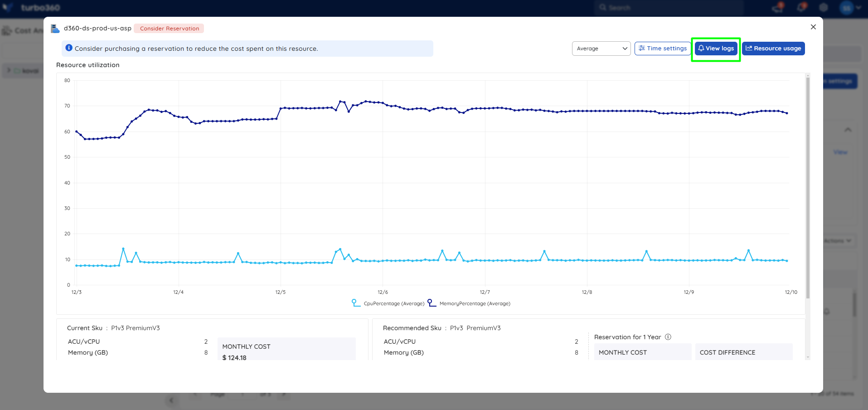The image size is (868, 410).
Task: Click the 12/8 x-axis date label
Action: point(587,292)
